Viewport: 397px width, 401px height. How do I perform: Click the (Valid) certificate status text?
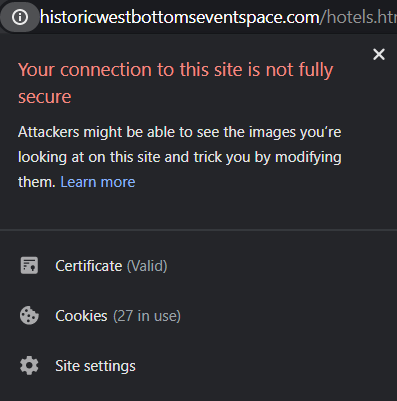click(x=147, y=266)
